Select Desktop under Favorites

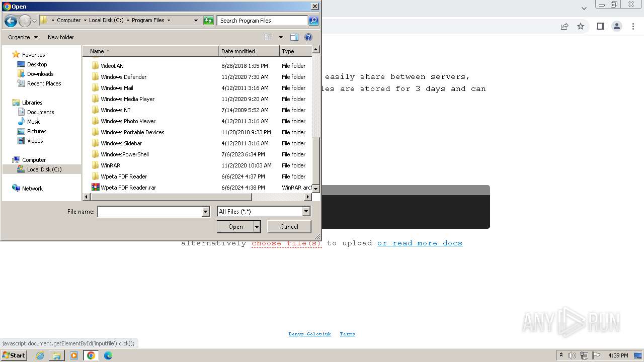(x=37, y=64)
